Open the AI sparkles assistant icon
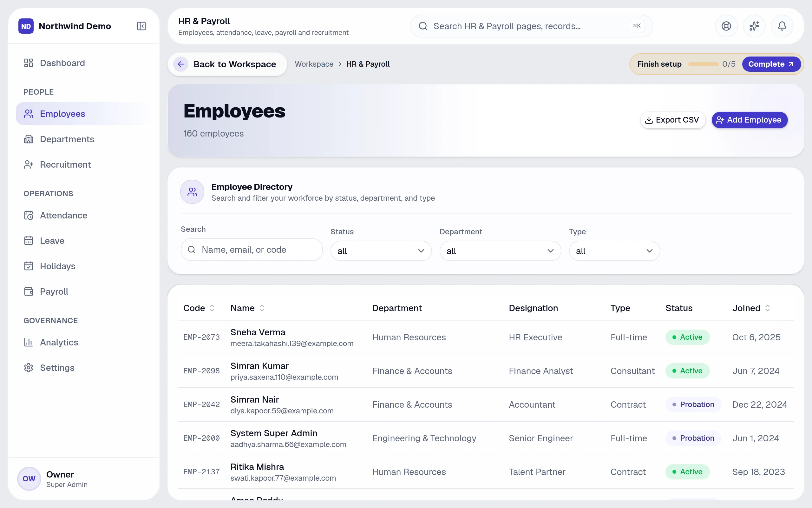The height and width of the screenshot is (508, 812). [x=754, y=26]
